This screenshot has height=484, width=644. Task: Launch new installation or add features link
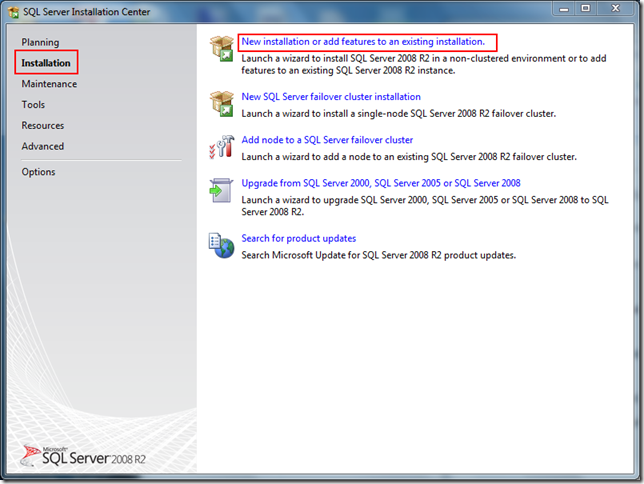[x=363, y=41]
